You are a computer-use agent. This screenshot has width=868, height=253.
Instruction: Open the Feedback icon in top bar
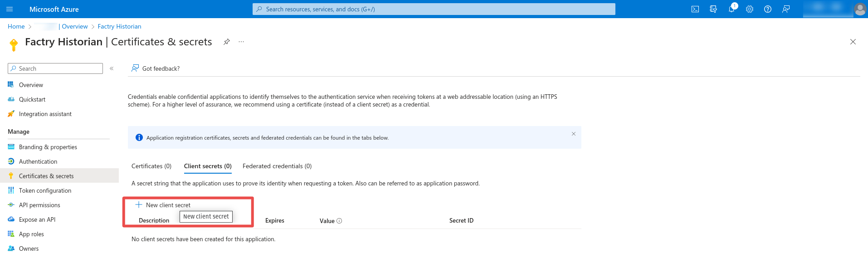(786, 9)
